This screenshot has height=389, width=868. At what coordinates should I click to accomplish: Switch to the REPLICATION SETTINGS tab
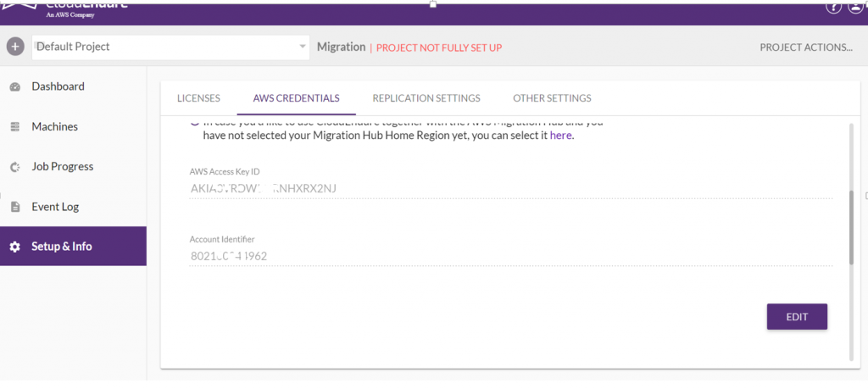click(426, 98)
